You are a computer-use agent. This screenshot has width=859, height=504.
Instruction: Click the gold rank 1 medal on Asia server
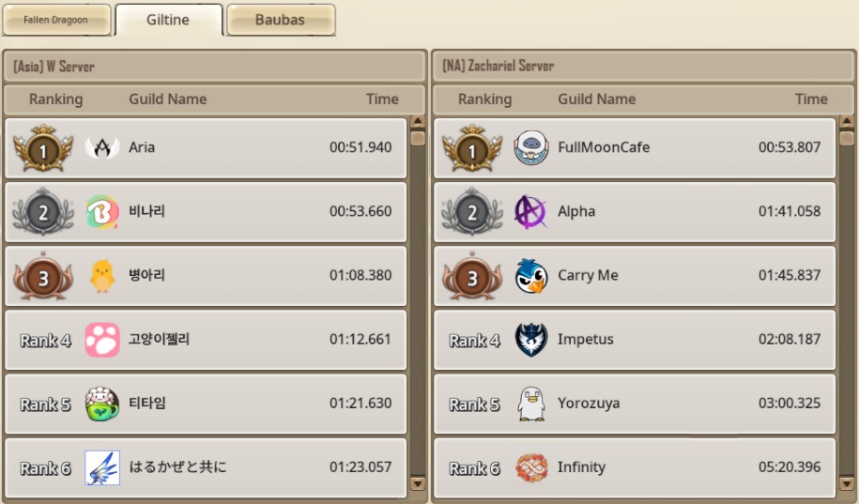[x=43, y=148]
